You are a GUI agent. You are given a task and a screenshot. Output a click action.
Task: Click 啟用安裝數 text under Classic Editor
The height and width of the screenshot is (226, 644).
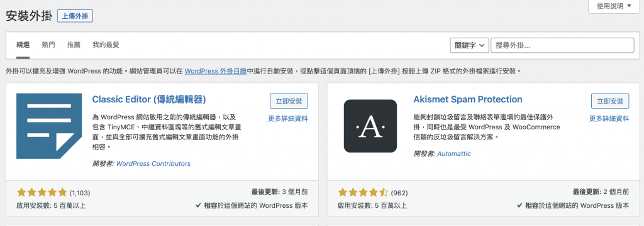pyautogui.click(x=52, y=205)
